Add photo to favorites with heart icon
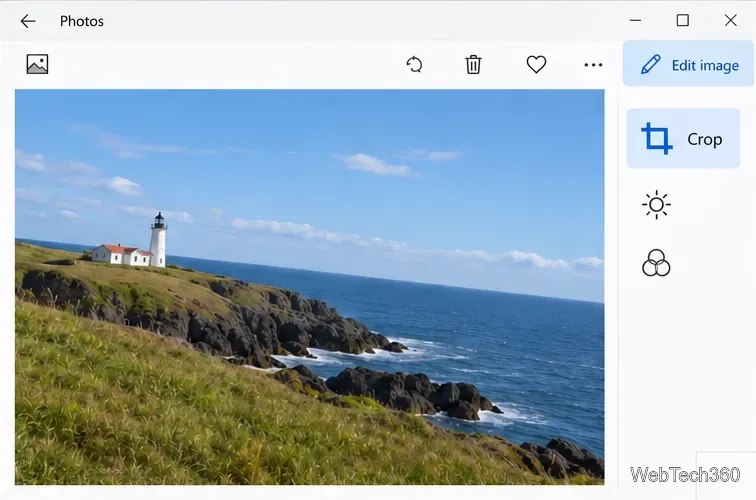 536,65
